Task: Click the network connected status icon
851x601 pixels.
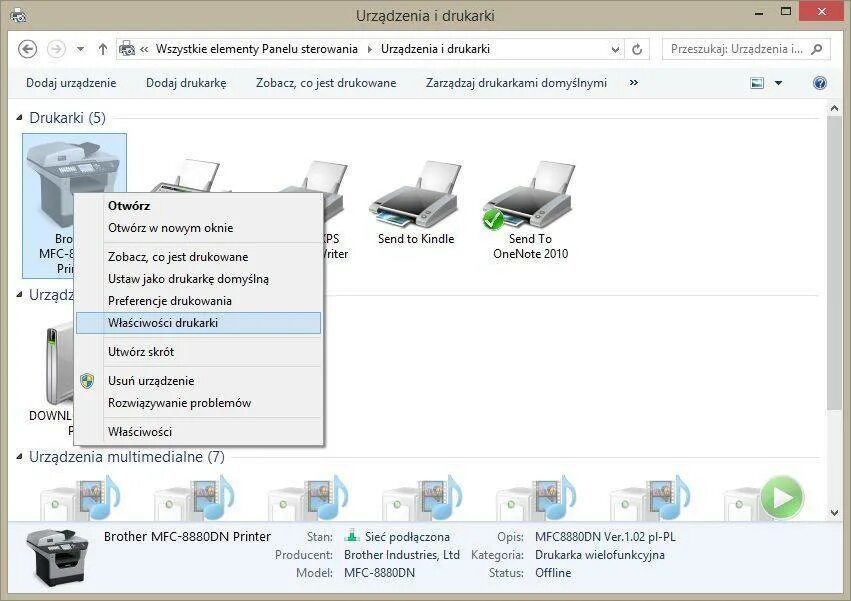Action: coord(352,536)
